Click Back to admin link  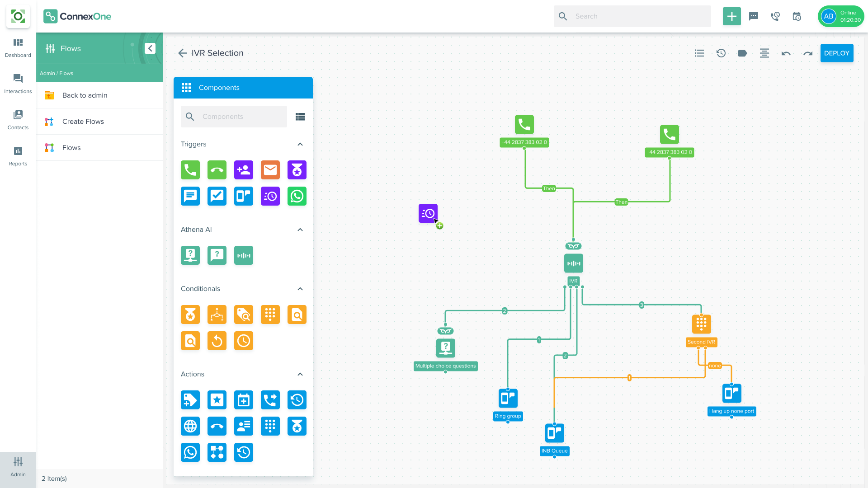tap(99, 95)
